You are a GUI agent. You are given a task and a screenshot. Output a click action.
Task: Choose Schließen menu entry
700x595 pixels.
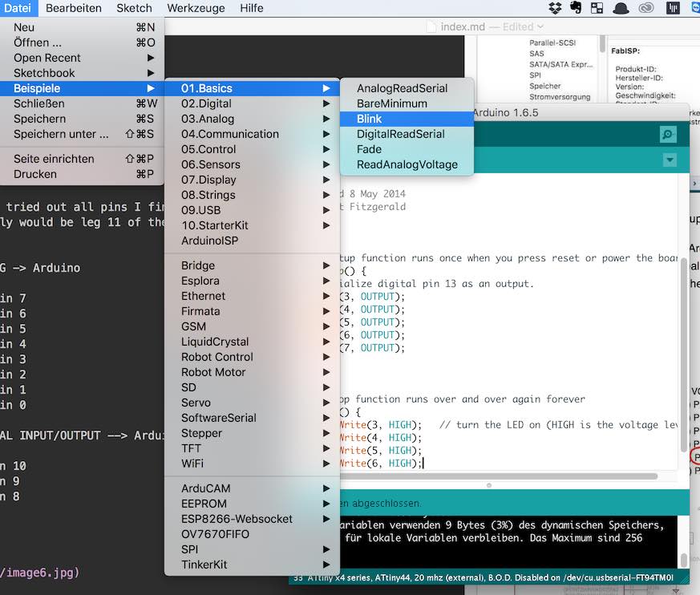point(82,103)
